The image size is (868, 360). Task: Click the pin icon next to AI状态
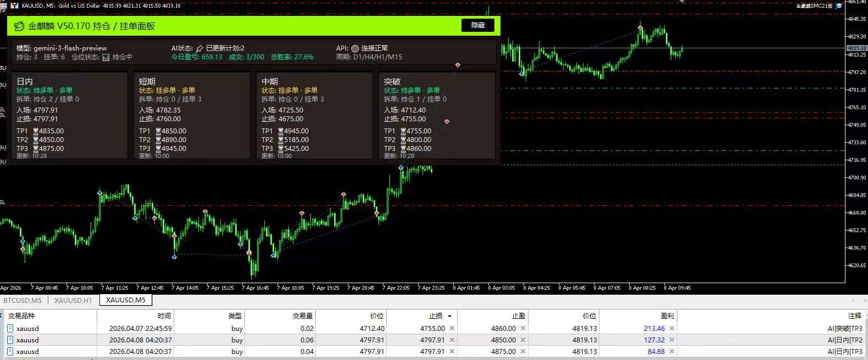click(199, 48)
